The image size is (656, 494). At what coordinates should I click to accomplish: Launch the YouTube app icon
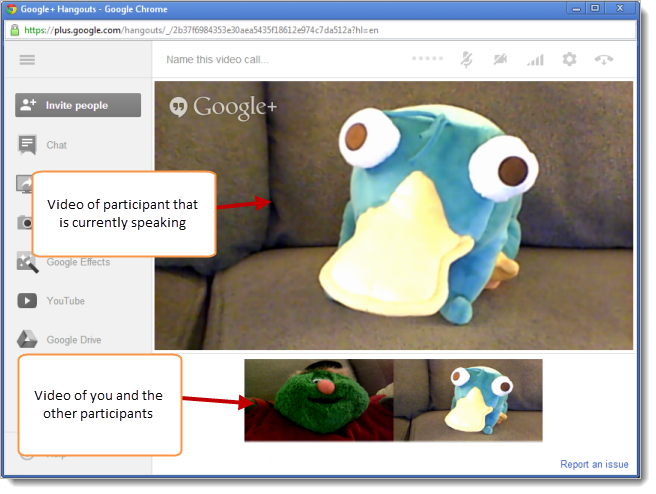pyautogui.click(x=27, y=301)
